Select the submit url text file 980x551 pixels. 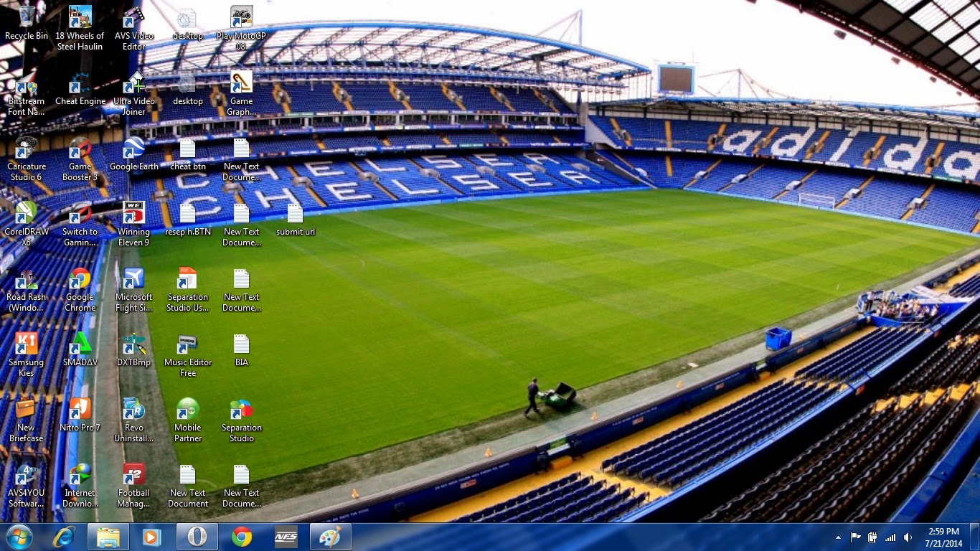(x=296, y=219)
